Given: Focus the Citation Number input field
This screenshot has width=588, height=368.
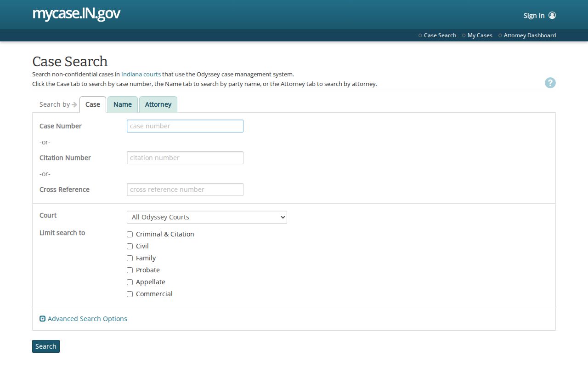Looking at the screenshot, I should (185, 158).
